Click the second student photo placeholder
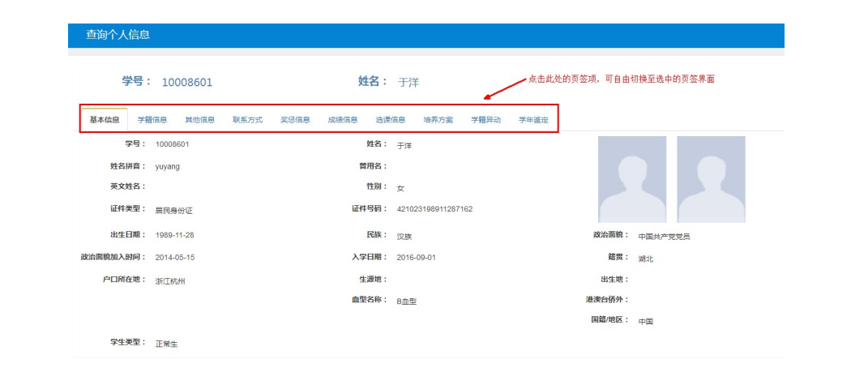This screenshot has width=868, height=385. [711, 179]
